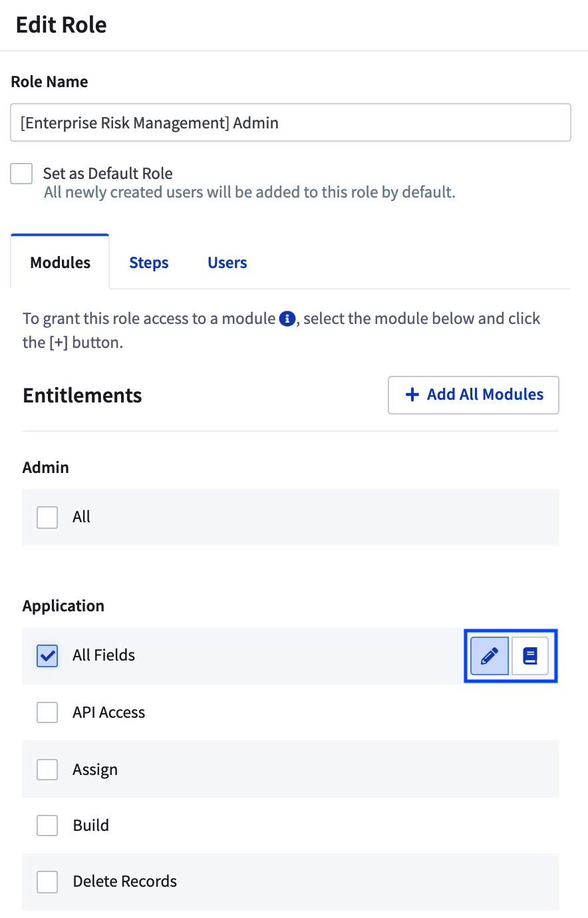Click the plus icon in Add All Modules
588x918 pixels.
click(x=412, y=394)
